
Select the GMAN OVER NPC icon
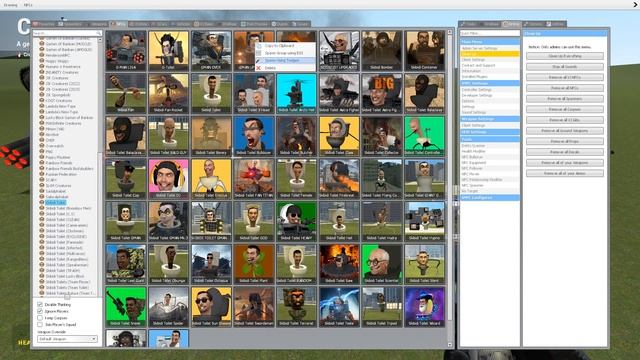(211, 51)
